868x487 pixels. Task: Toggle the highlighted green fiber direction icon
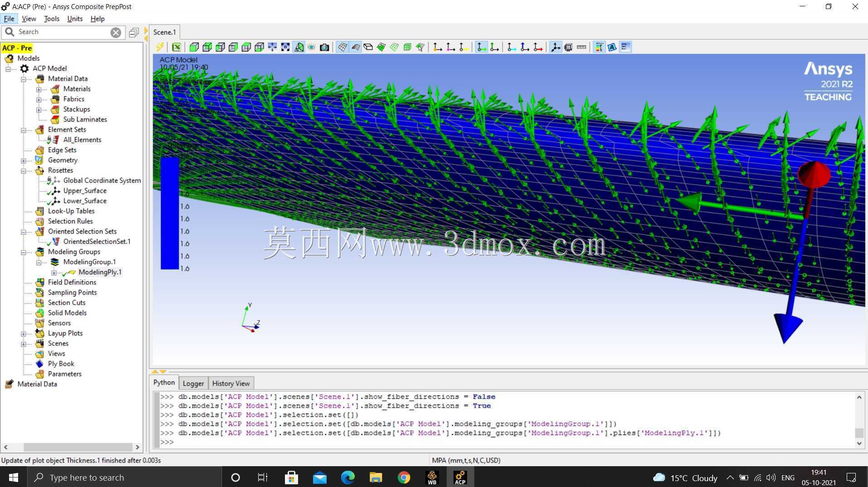coord(482,47)
